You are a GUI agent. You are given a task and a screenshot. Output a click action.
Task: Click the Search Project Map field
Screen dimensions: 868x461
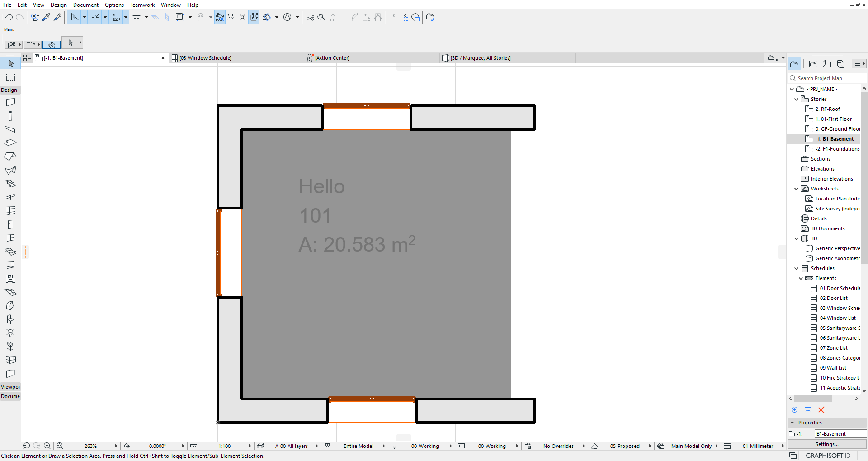(x=827, y=78)
